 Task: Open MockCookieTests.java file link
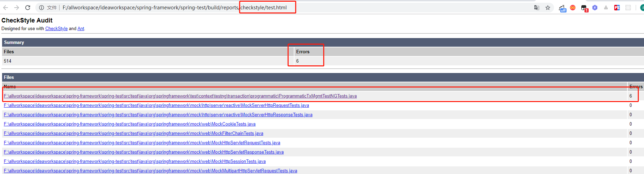click(x=130, y=124)
